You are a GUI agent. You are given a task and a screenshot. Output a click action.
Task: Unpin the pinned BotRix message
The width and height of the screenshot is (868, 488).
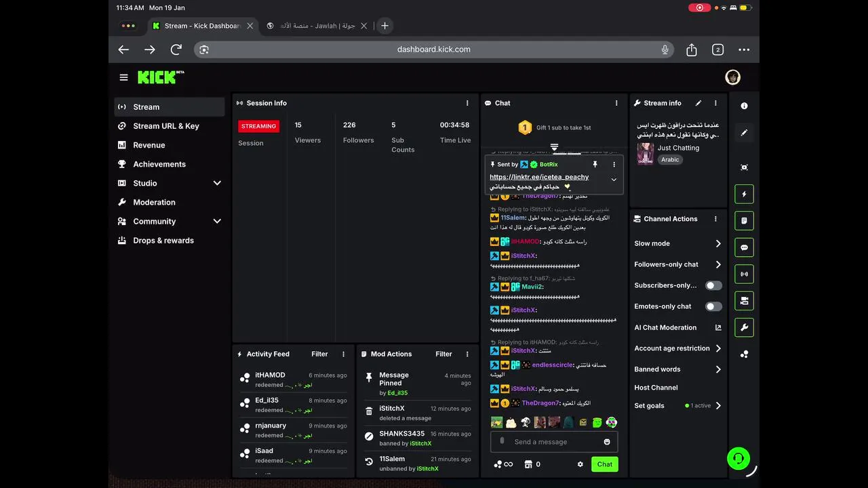coord(595,164)
